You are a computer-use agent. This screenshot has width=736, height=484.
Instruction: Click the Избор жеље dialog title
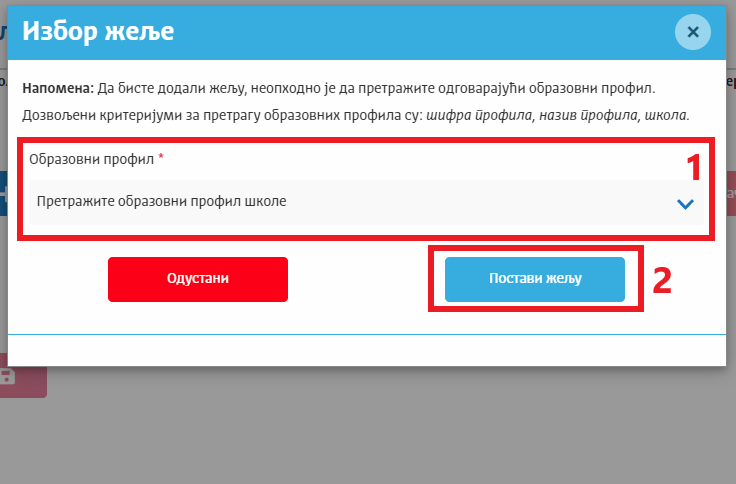coord(98,31)
